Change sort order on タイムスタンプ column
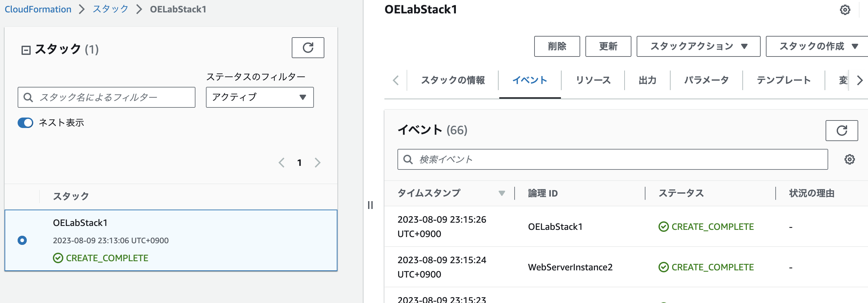Image resolution: width=868 pixels, height=303 pixels. pyautogui.click(x=502, y=193)
